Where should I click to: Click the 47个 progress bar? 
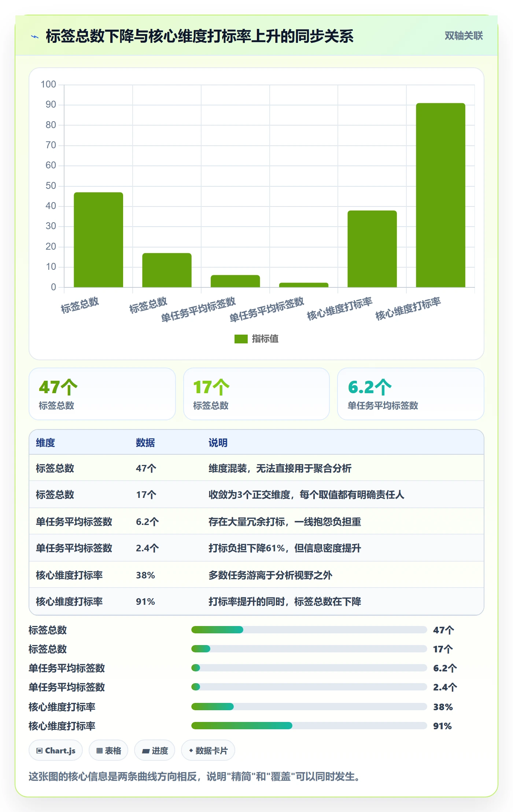tap(309, 630)
